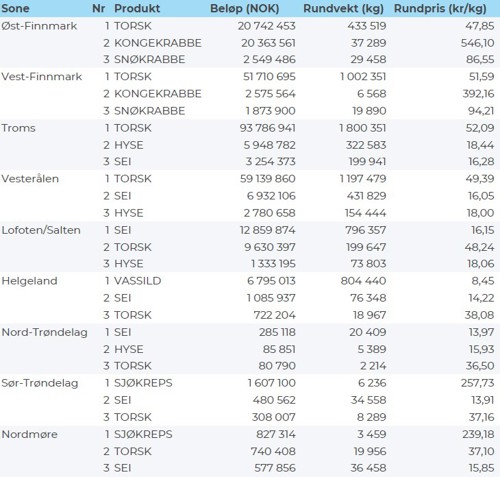The height and width of the screenshot is (477, 500).
Task: Select the Øst-Finnmark zone cell
Action: tap(39, 26)
